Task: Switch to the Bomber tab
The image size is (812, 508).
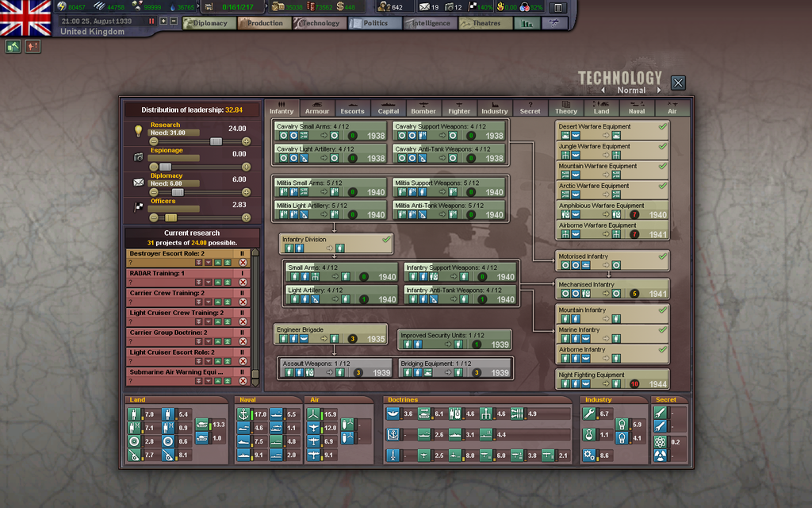Action: 423,108
